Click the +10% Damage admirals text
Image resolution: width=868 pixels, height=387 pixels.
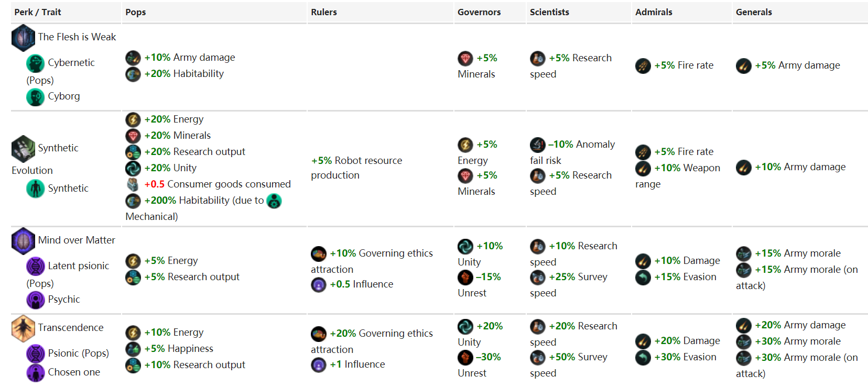(x=687, y=261)
